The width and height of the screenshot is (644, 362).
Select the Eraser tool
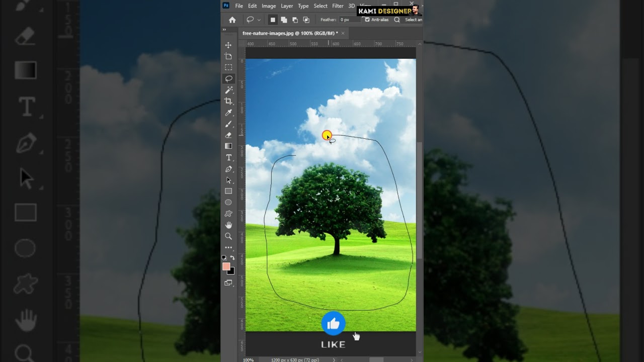(228, 135)
